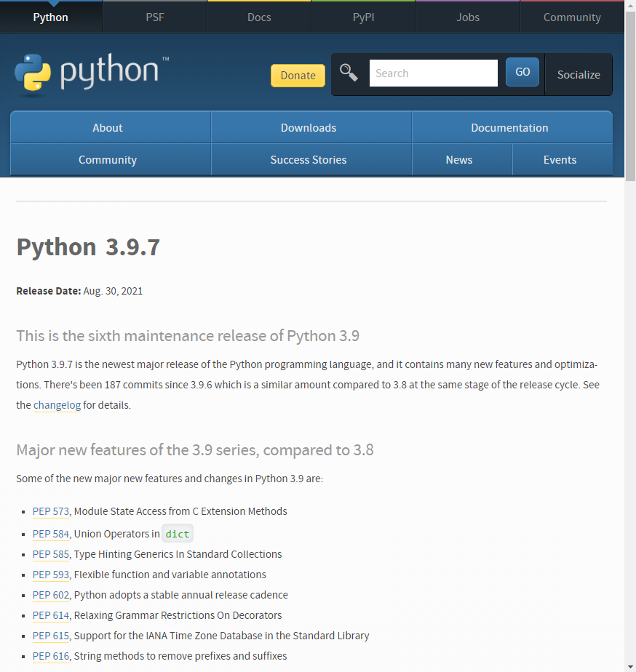
Task: Click the GO search button
Action: coord(522,72)
